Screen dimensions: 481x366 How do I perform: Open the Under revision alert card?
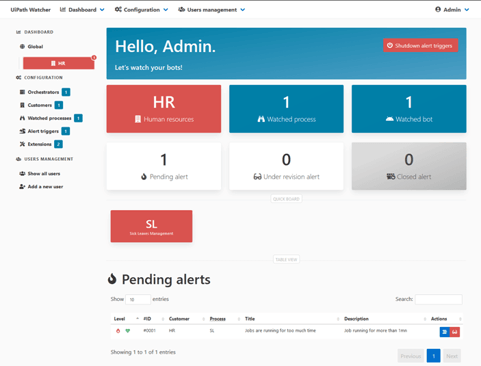point(286,166)
